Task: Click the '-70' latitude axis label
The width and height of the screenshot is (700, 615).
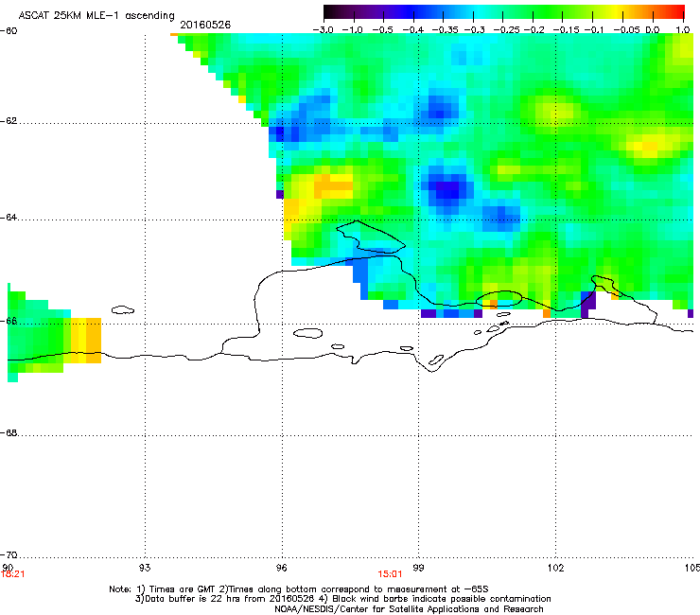Action: pyautogui.click(x=9, y=554)
